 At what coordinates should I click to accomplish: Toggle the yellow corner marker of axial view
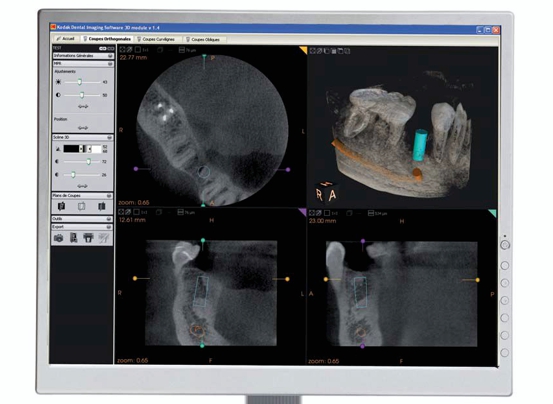[x=303, y=50]
